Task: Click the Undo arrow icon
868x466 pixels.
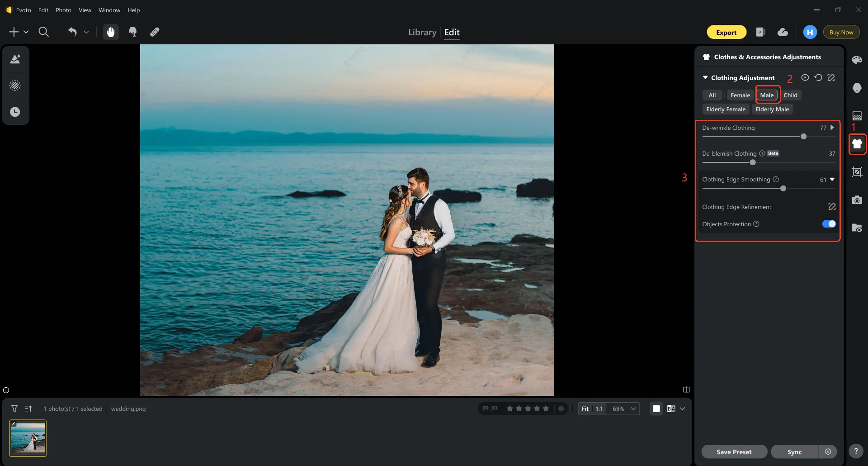Action: coord(72,32)
